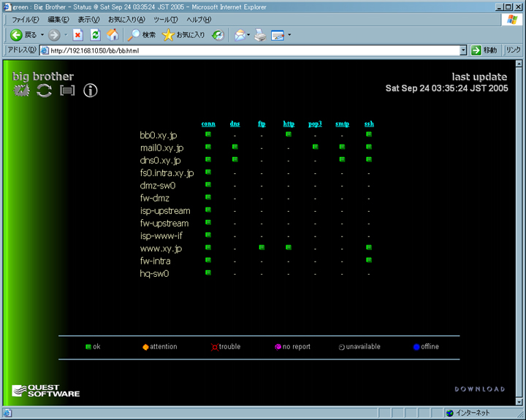Open conn status for bb0.xy.jp
The width and height of the screenshot is (526, 420).
208,134
